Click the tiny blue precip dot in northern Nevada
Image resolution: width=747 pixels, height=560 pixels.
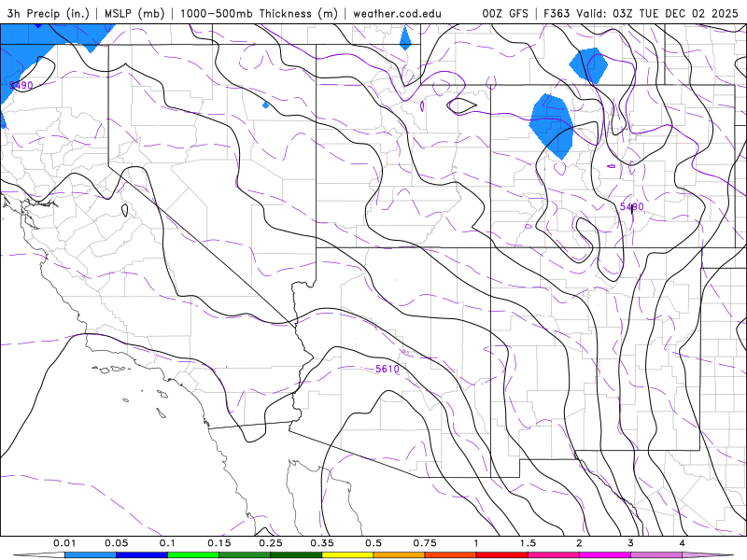[x=265, y=105]
